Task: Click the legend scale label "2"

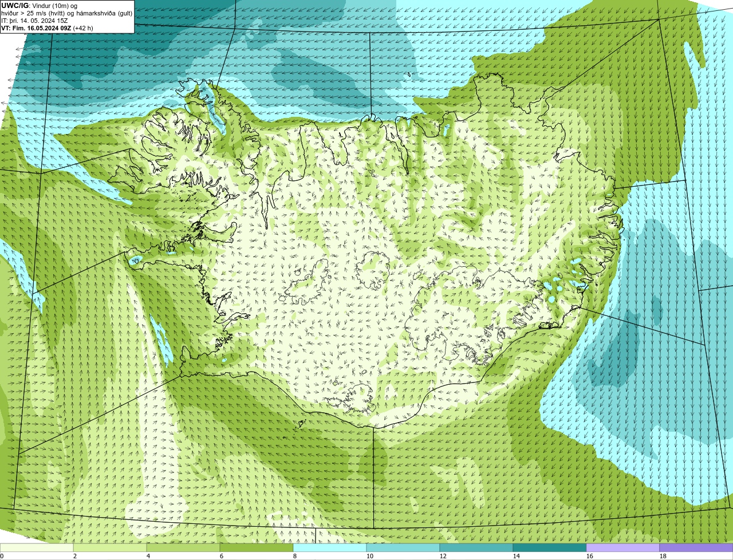Action: click(75, 556)
